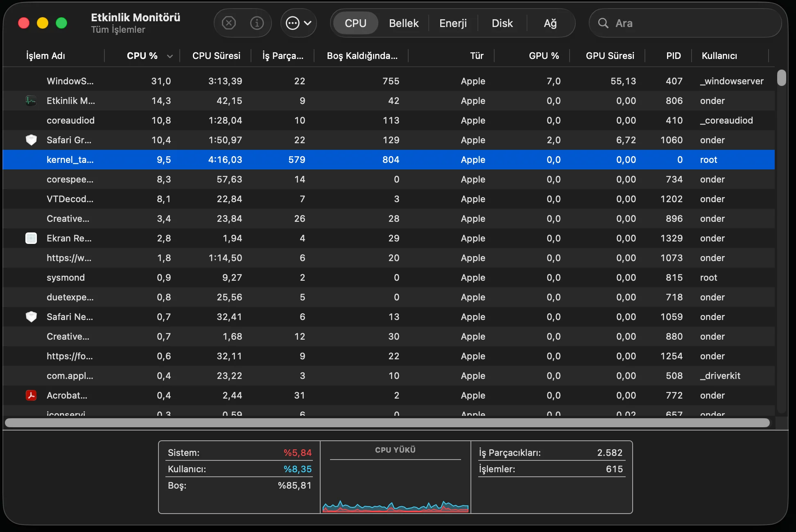Click the Safari Graphics shield icon
Viewport: 796px width, 532px height.
(31, 140)
